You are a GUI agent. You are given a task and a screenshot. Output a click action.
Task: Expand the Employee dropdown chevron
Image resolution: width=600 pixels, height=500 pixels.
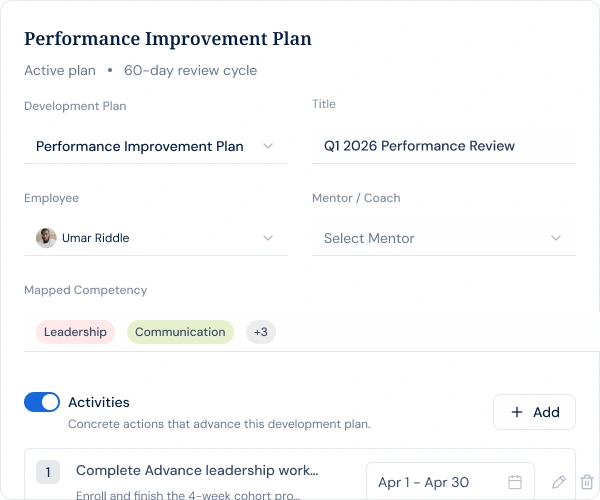click(x=268, y=238)
